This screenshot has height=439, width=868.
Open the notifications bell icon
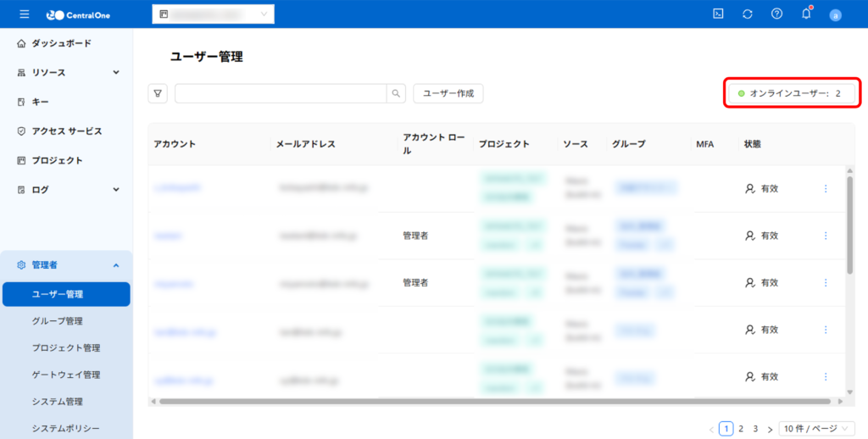pyautogui.click(x=806, y=14)
